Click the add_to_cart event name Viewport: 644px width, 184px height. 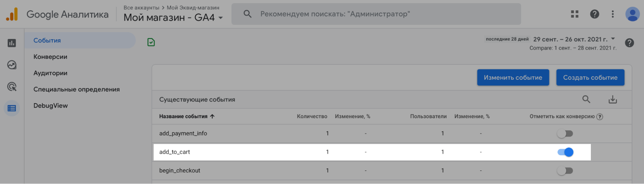174,152
